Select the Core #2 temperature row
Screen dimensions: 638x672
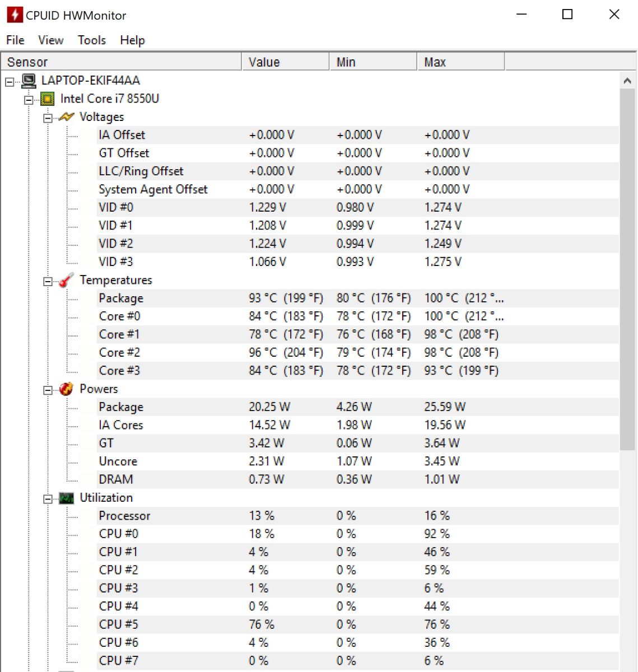[119, 353]
